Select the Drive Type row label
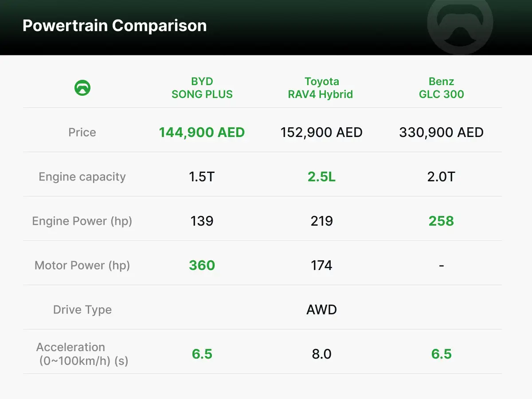 [82, 309]
